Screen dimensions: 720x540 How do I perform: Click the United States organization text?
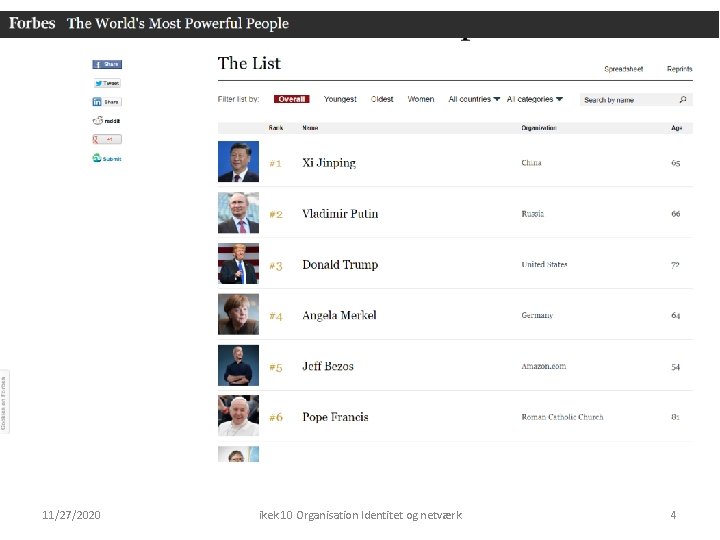[544, 264]
